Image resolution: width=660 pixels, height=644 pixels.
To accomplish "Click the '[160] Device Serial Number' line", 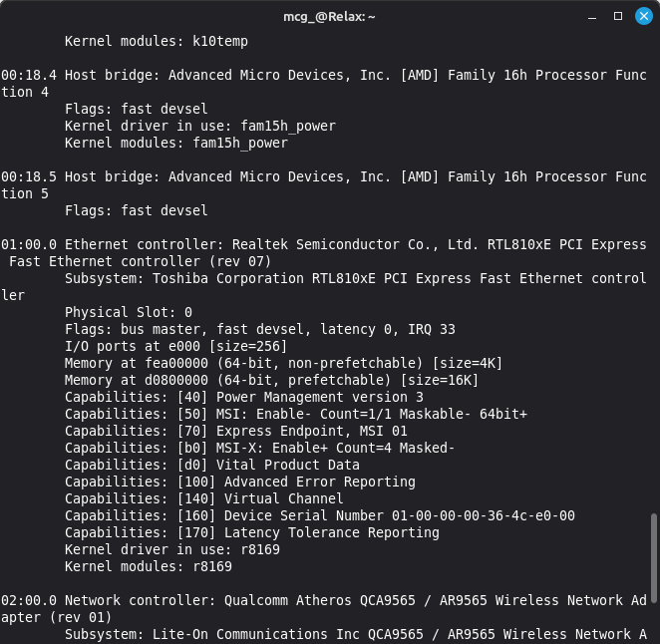I will [x=320, y=515].
